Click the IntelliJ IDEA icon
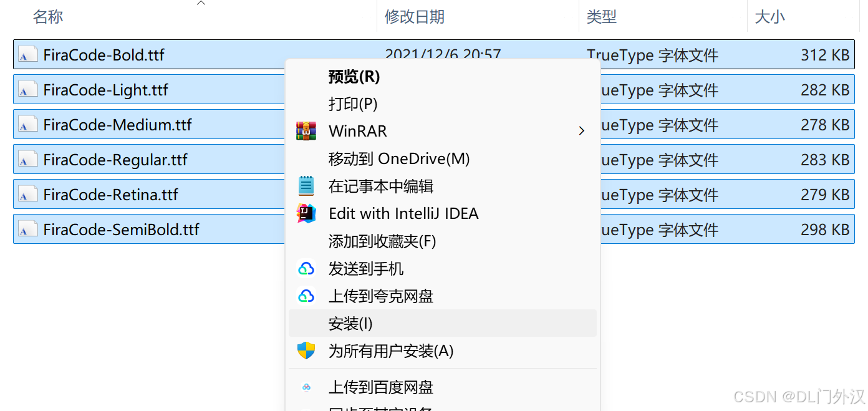The image size is (868, 411). pyautogui.click(x=306, y=213)
